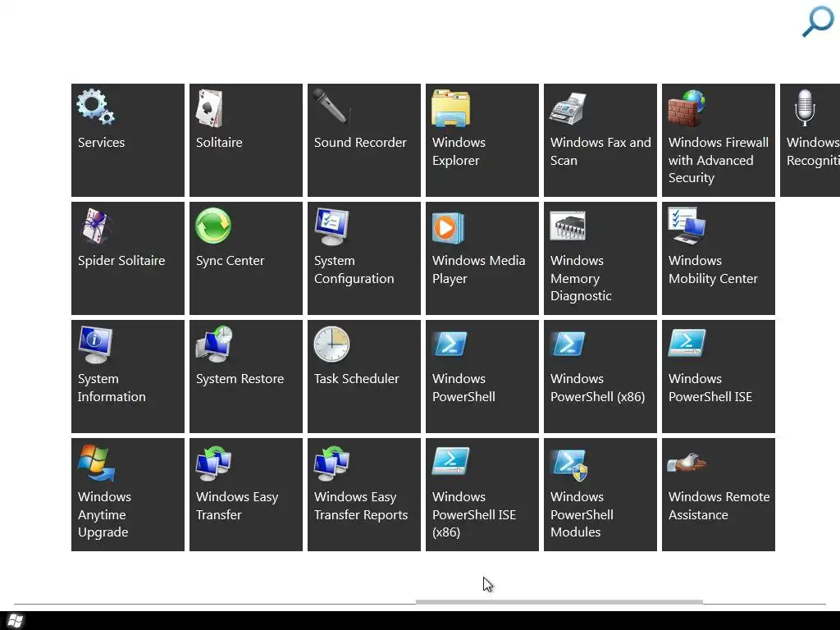The image size is (840, 630).
Task: Launch Windows PowerShell icon
Action: pyautogui.click(x=450, y=344)
